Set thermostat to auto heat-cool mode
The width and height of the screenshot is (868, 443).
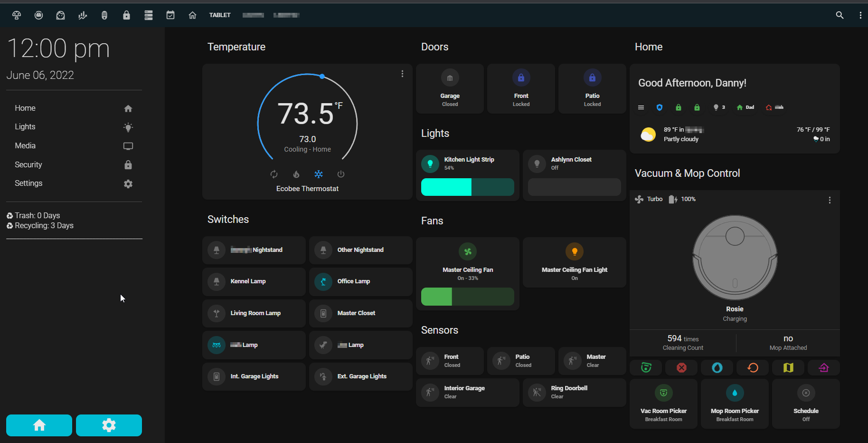pos(274,174)
